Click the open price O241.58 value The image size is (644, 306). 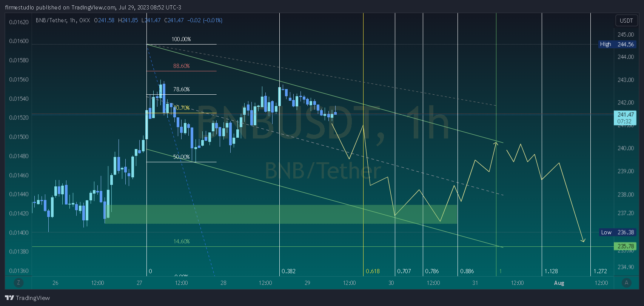coord(104,20)
